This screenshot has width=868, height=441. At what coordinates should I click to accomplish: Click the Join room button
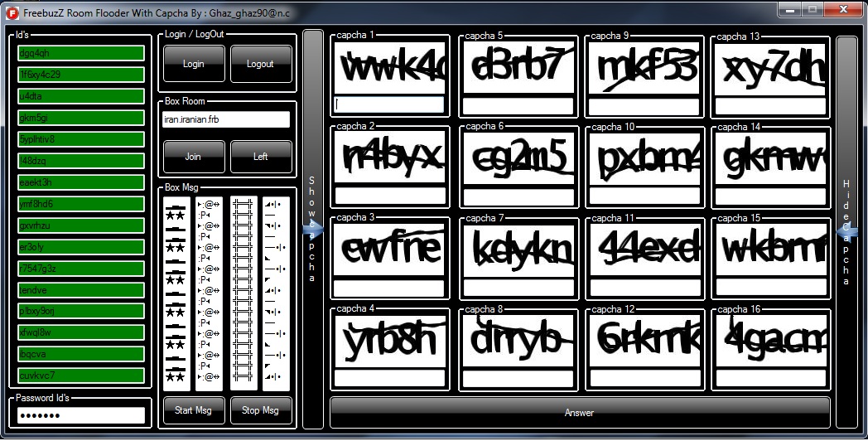coord(194,157)
